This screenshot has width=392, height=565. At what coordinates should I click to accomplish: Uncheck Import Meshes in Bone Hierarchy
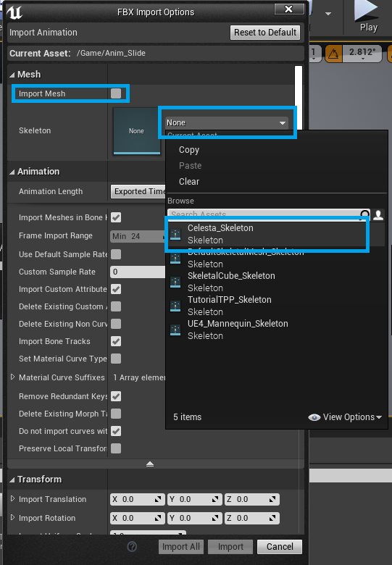pyautogui.click(x=116, y=217)
